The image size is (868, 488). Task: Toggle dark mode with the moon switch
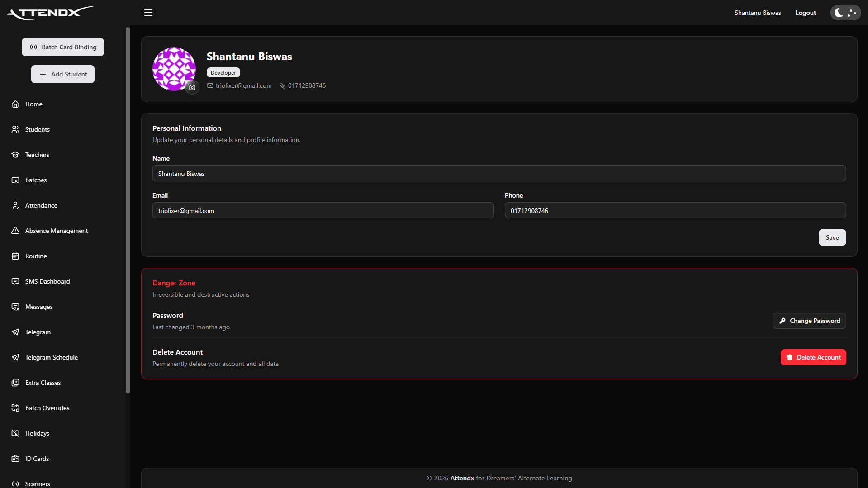[845, 13]
